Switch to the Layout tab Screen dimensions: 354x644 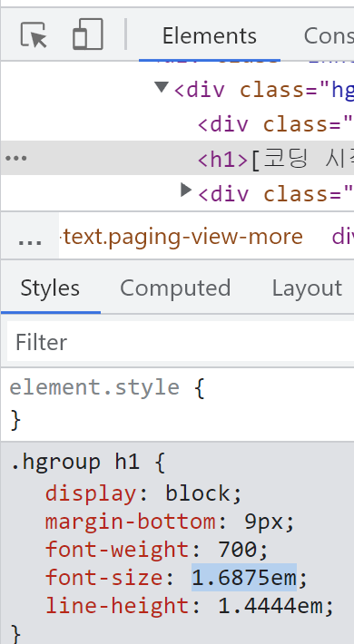pos(307,288)
